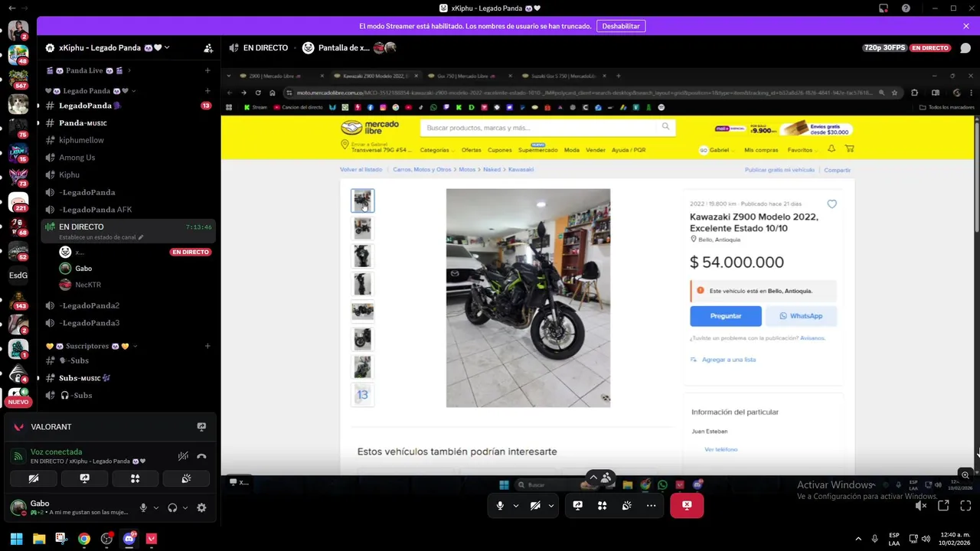The height and width of the screenshot is (551, 980).
Task: Open the chat bubble icon at top right
Action: 965,47
